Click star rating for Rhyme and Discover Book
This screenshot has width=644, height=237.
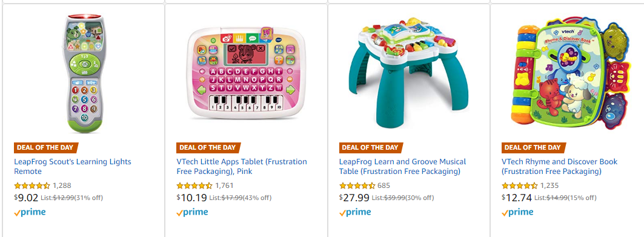pyautogui.click(x=520, y=185)
